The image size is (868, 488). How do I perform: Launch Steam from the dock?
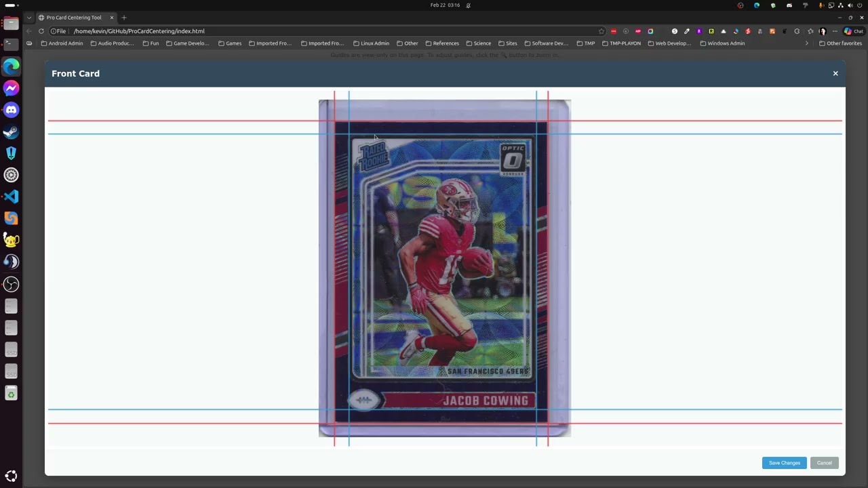coord(11,131)
